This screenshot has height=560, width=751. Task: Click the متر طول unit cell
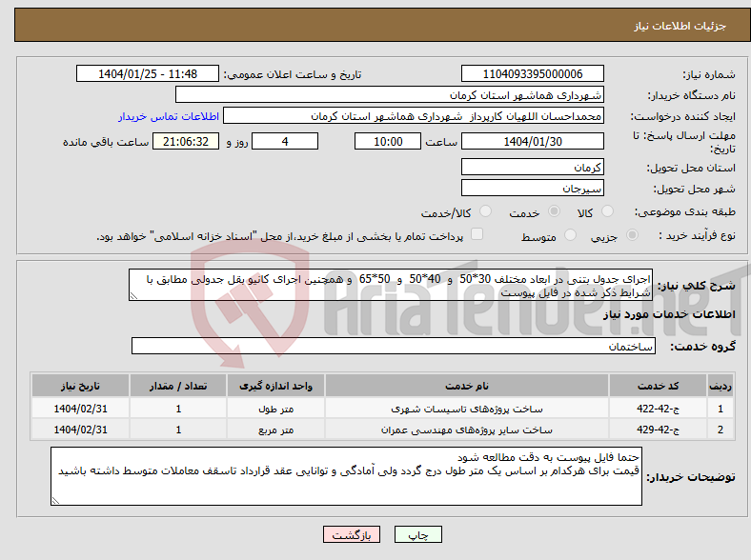pyautogui.click(x=275, y=409)
